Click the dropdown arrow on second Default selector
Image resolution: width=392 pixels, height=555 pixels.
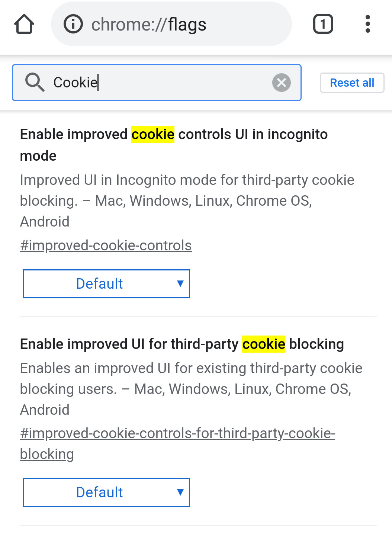(180, 493)
